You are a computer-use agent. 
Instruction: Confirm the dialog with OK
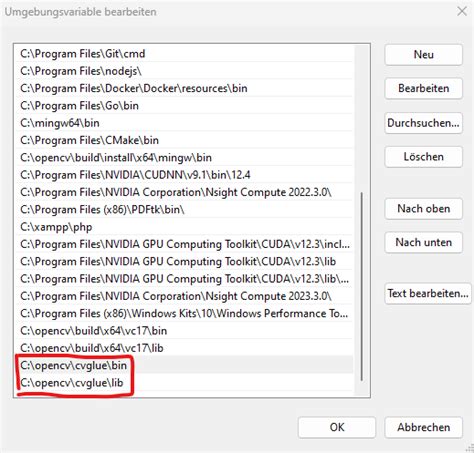(337, 427)
